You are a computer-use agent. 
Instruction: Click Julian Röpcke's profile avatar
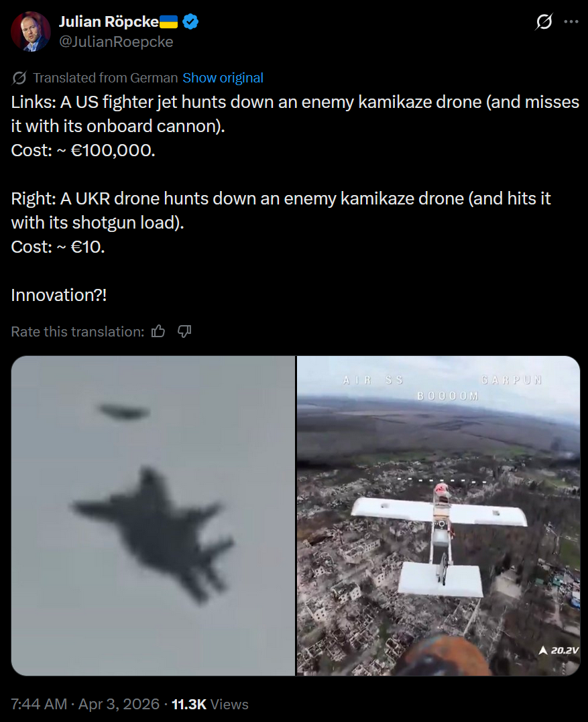(x=30, y=32)
